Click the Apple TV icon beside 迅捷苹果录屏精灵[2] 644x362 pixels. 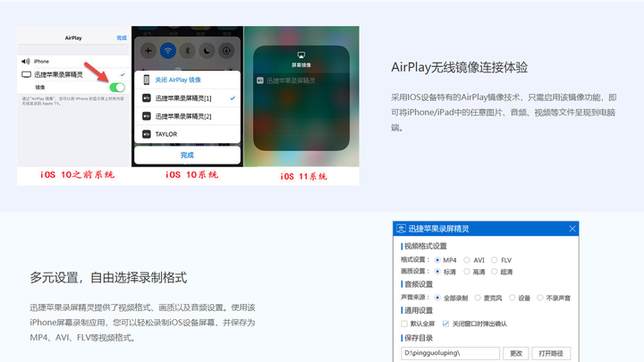(147, 116)
